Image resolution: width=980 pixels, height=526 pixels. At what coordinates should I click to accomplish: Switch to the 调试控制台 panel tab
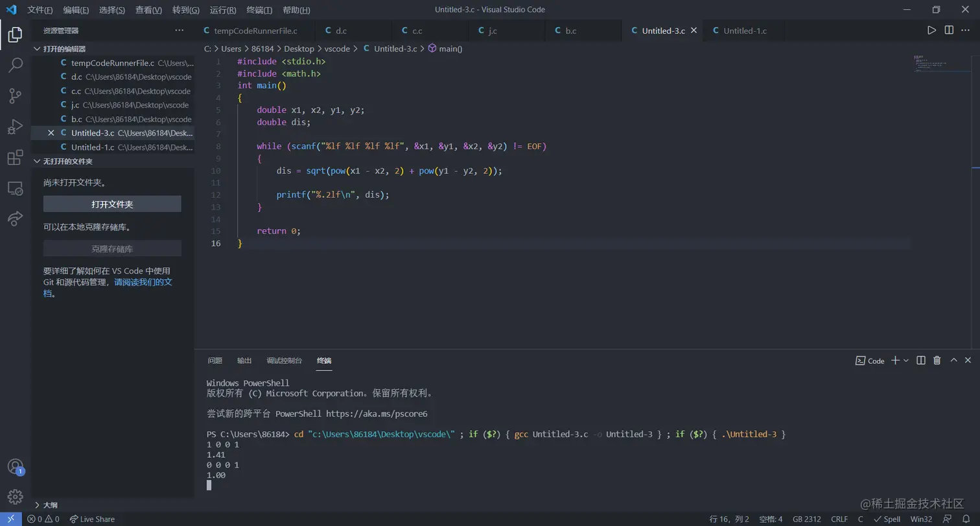[x=284, y=361]
